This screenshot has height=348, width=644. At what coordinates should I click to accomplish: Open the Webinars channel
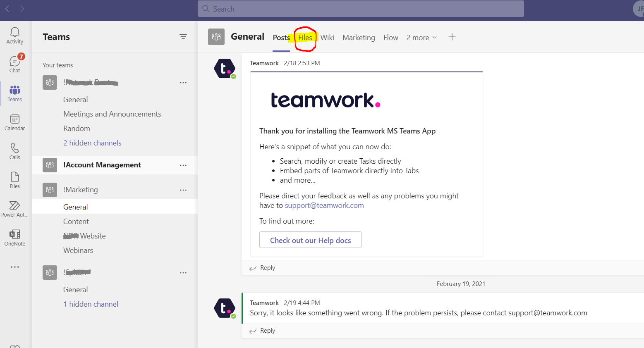click(x=78, y=250)
